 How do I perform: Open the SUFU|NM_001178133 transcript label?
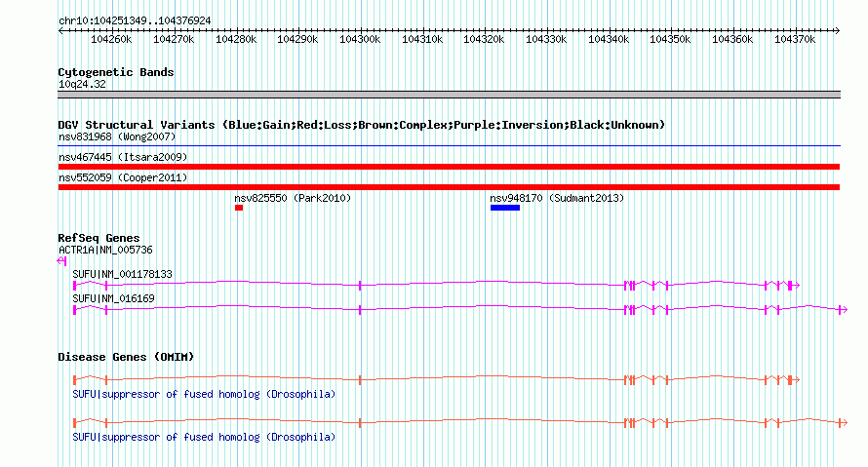click(x=122, y=274)
